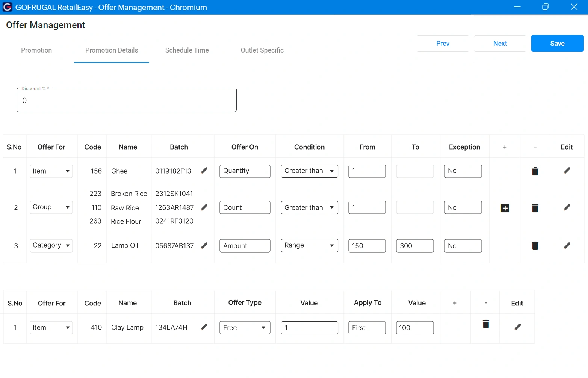Return to the Promotion tab
Image resolution: width=588 pixels, height=378 pixels.
pyautogui.click(x=36, y=50)
